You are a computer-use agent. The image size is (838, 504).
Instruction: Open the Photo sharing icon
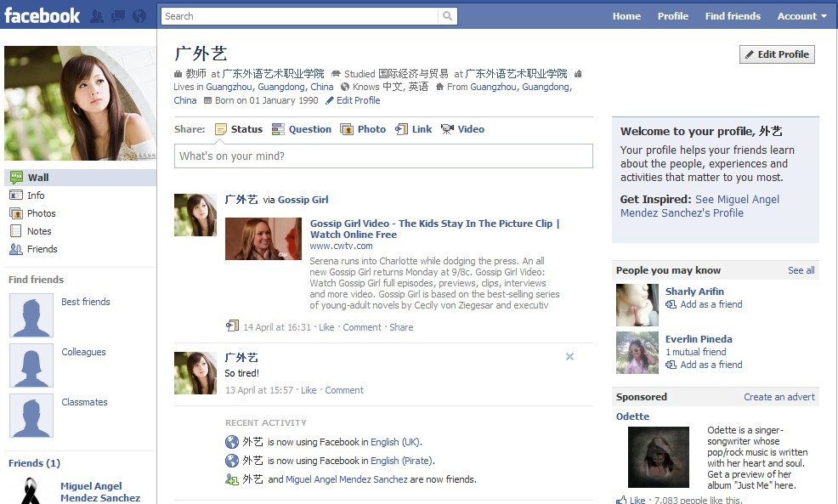[348, 128]
